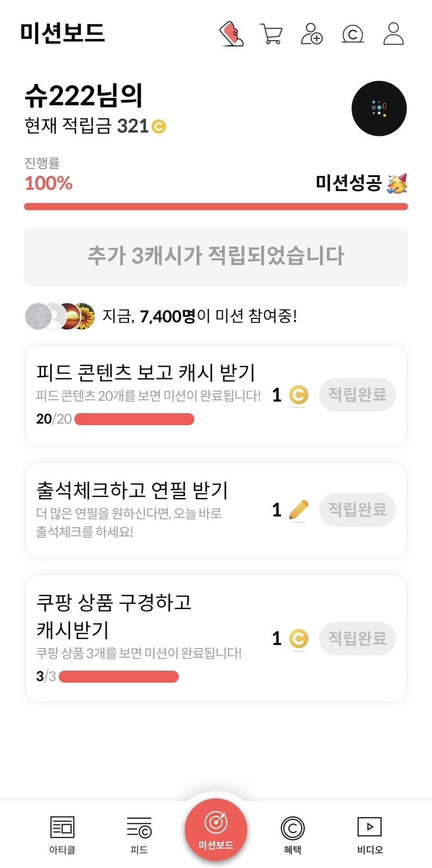Tap the pencil reward icon
The height and width of the screenshot is (868, 432).
pyautogui.click(x=298, y=510)
